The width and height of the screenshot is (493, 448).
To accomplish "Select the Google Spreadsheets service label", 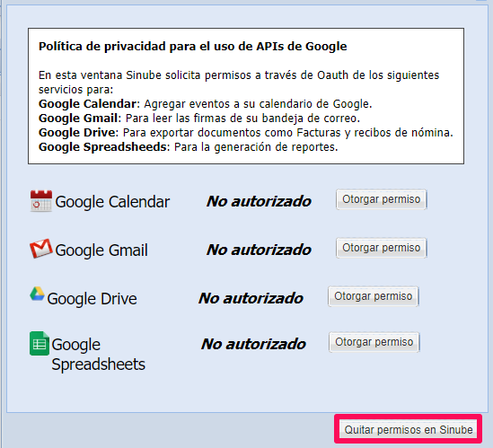I will (x=98, y=355).
